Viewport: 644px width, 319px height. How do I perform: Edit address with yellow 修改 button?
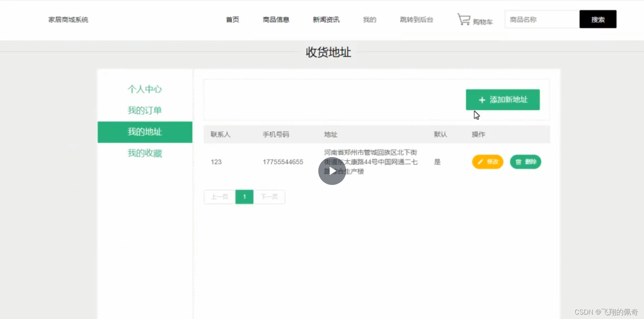click(487, 162)
